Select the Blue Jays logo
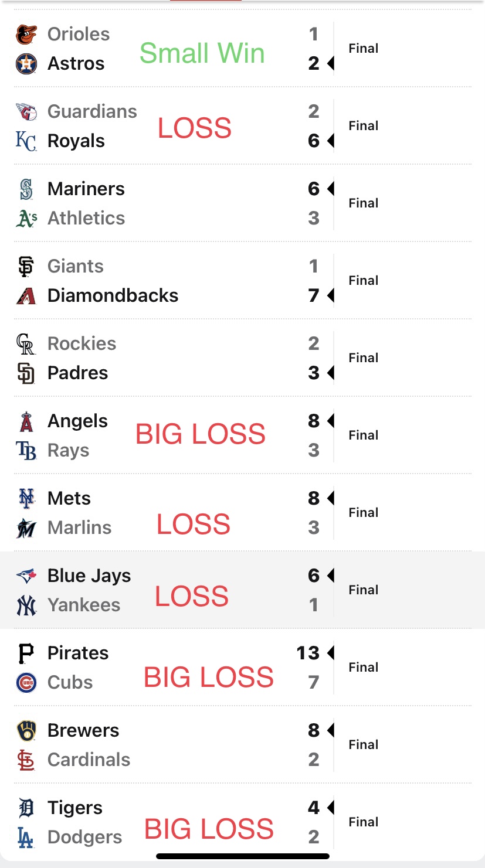The image size is (485, 868). [x=26, y=576]
